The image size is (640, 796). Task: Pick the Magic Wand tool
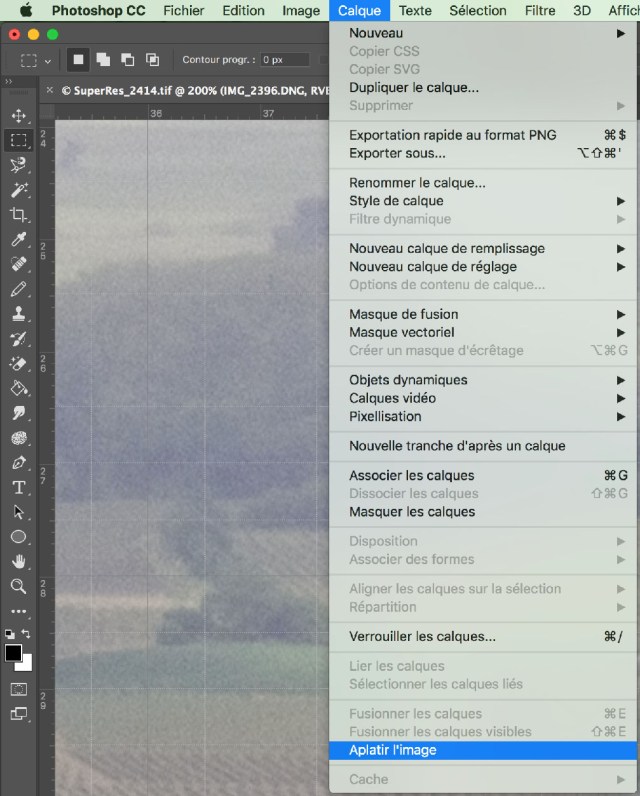coord(18,190)
